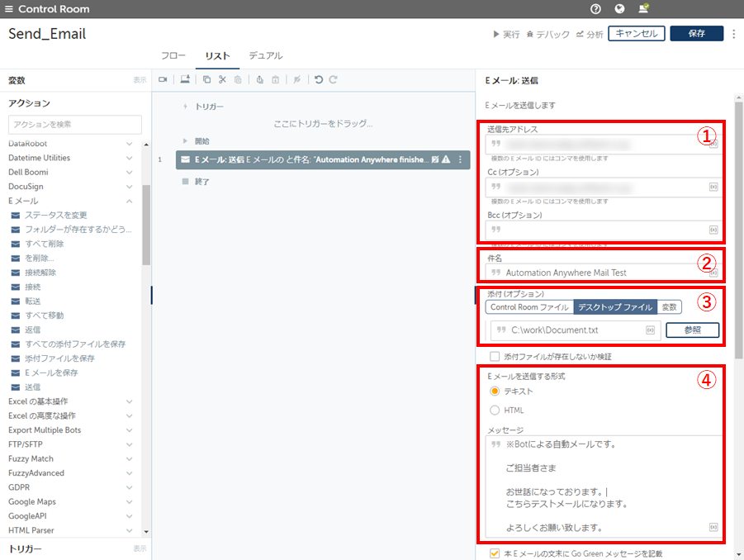The image size is (744, 560).
Task: Switch to the フロー tab
Action: [173, 55]
